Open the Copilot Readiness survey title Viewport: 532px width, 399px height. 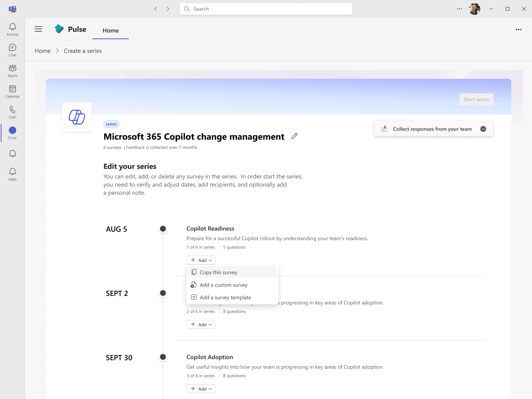coord(210,229)
